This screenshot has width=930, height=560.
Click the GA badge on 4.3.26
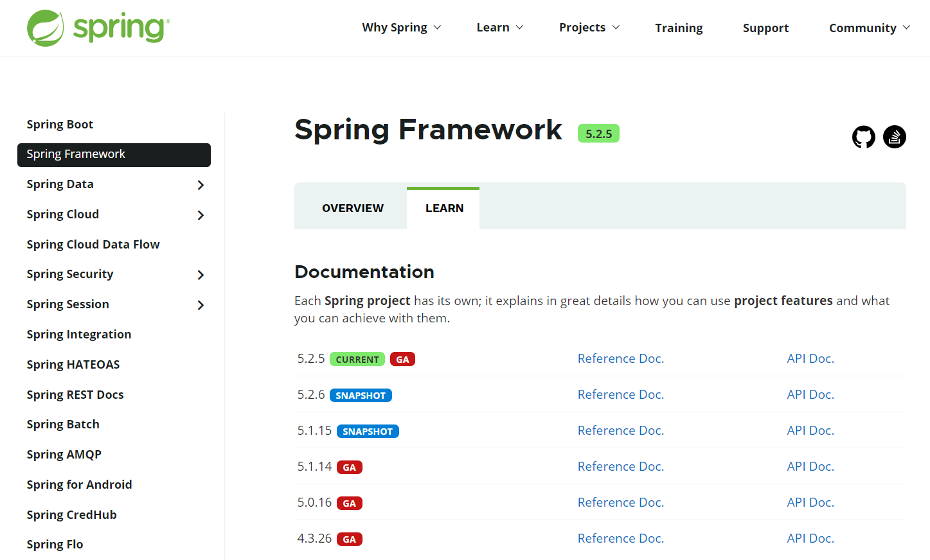point(350,539)
